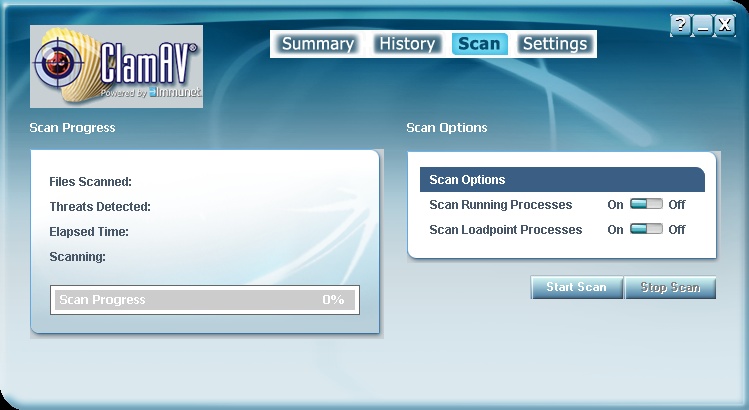Click the Start Scan button
Screen dimensions: 749x410
click(577, 287)
